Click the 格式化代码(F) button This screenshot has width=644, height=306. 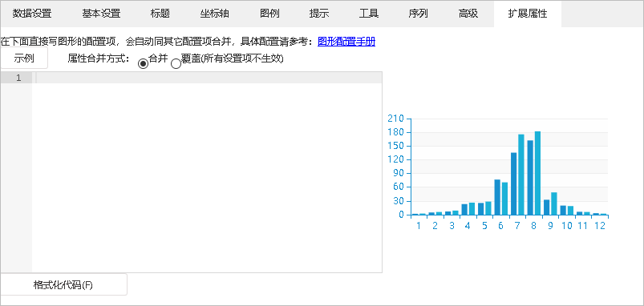click(x=63, y=284)
